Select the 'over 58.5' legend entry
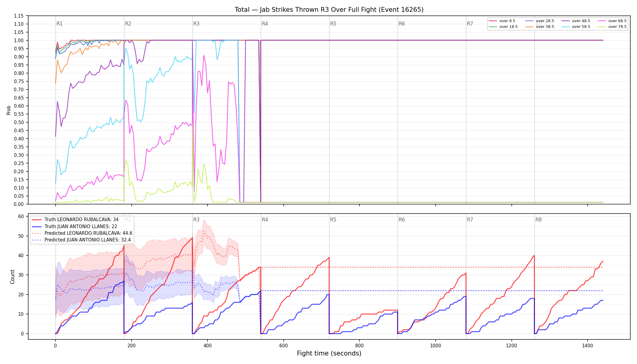637x364 pixels. (576, 27)
